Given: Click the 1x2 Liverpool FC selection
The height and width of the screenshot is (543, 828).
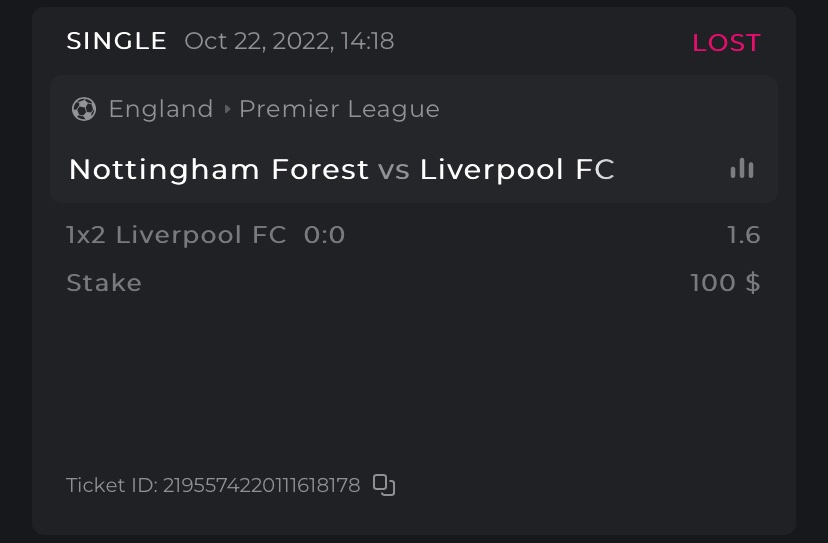Looking at the screenshot, I should (x=176, y=235).
